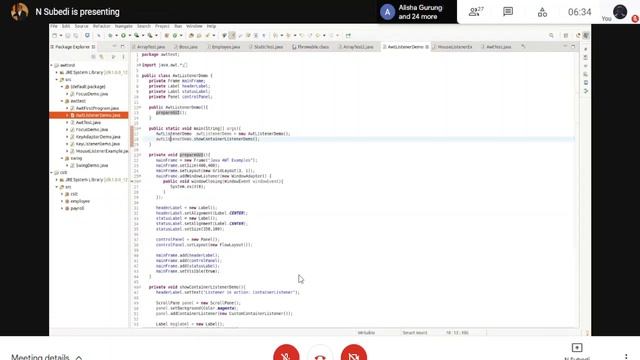Open the File menu in Eclipse
Viewport: 640px width, 360px height.
(54, 26)
